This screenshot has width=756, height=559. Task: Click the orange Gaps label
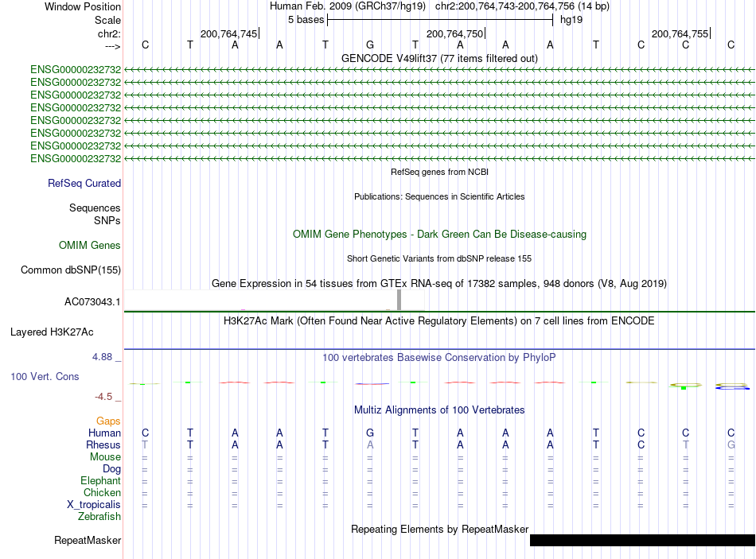pos(108,421)
